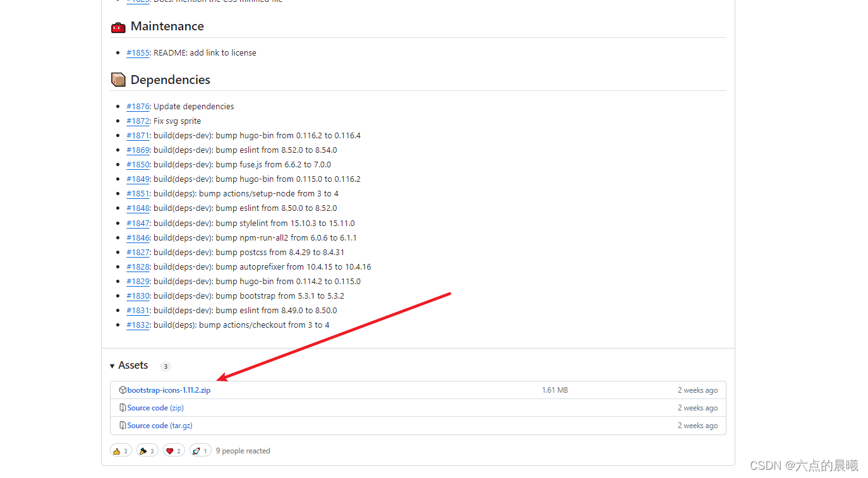Download Source code (zip)
This screenshot has width=868, height=478.
[x=155, y=408]
